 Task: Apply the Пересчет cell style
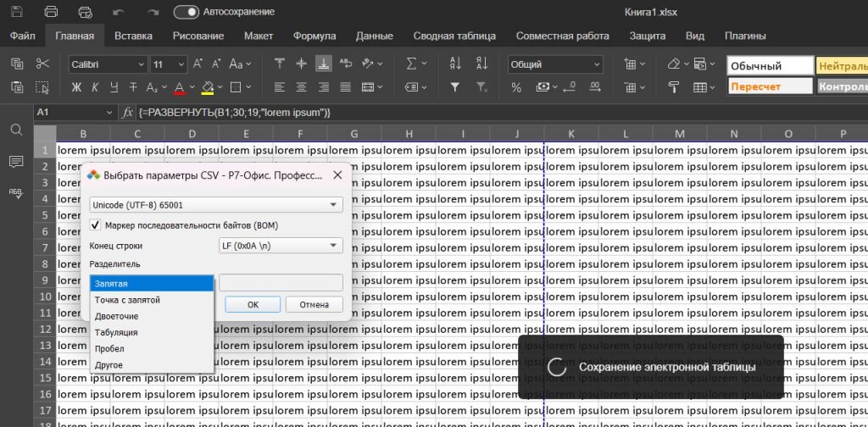tap(770, 86)
